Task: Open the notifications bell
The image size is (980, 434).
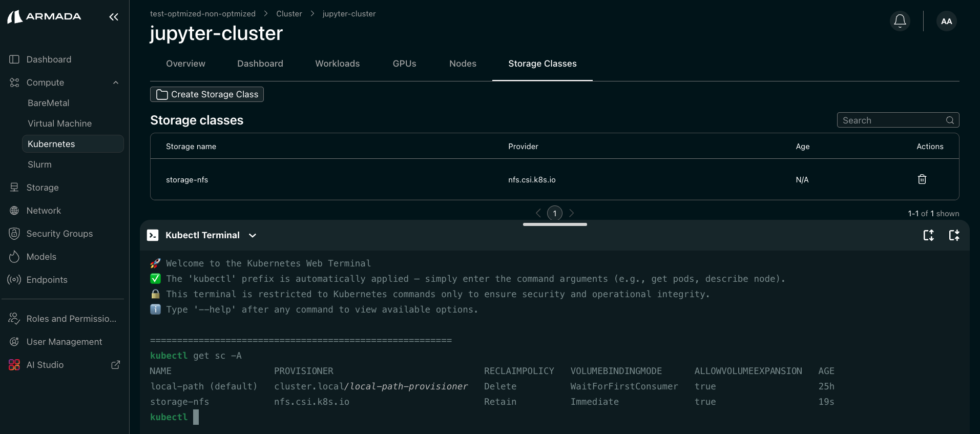Action: pos(900,21)
